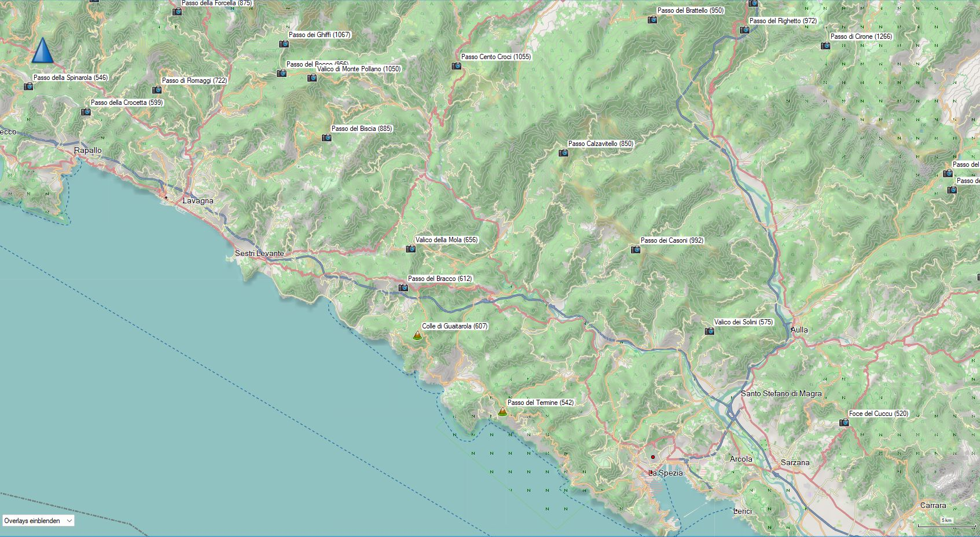Click the Passo dei Ghiffi (1067) label
980x537 pixels.
(320, 35)
